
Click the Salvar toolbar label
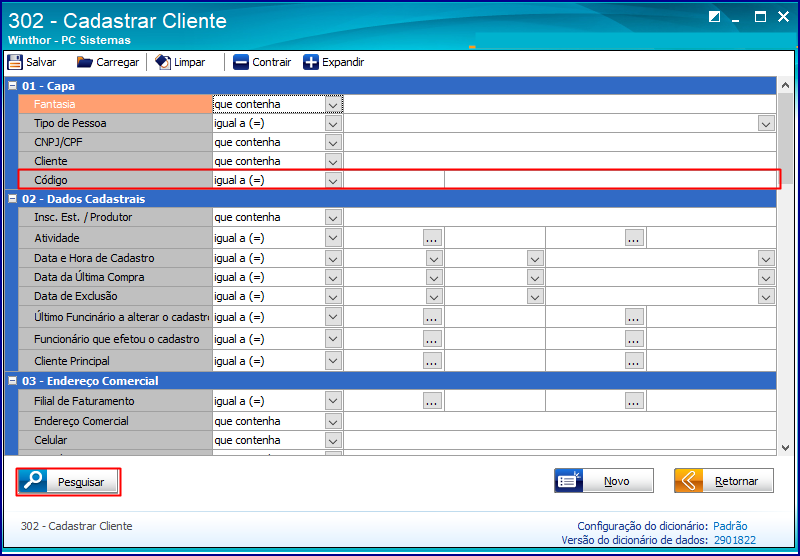(x=41, y=62)
